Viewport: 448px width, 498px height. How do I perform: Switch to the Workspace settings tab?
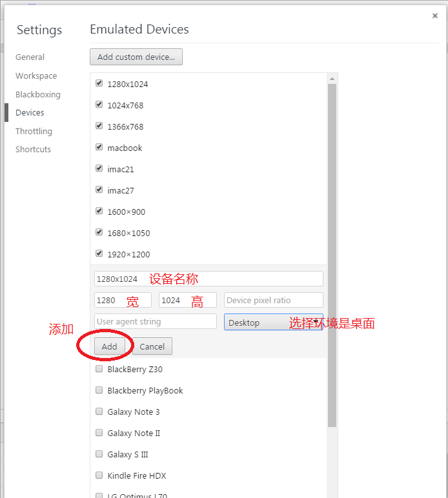(x=36, y=75)
